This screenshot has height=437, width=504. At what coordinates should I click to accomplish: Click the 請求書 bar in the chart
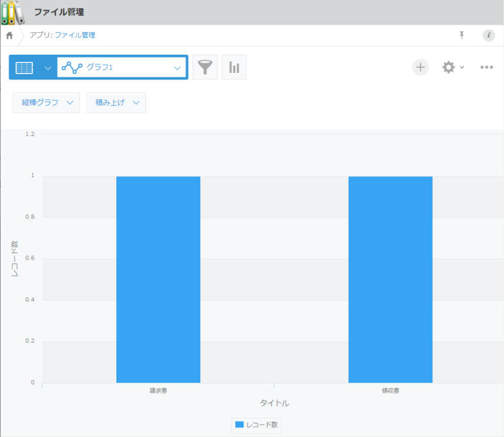(158, 279)
